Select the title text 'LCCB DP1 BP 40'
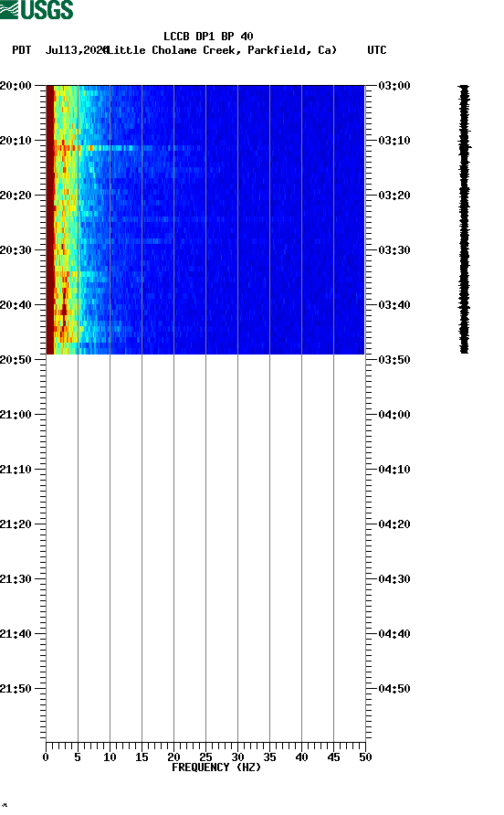 (x=208, y=37)
